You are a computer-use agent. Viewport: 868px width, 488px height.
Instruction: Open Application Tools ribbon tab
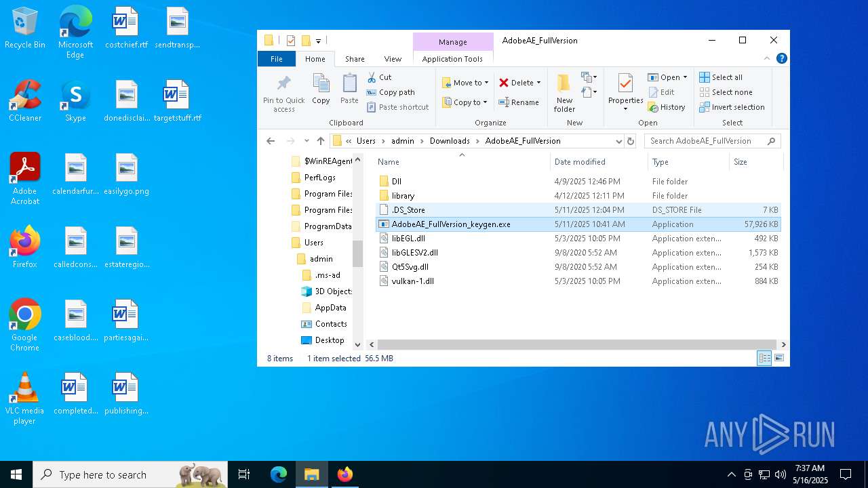coord(452,59)
